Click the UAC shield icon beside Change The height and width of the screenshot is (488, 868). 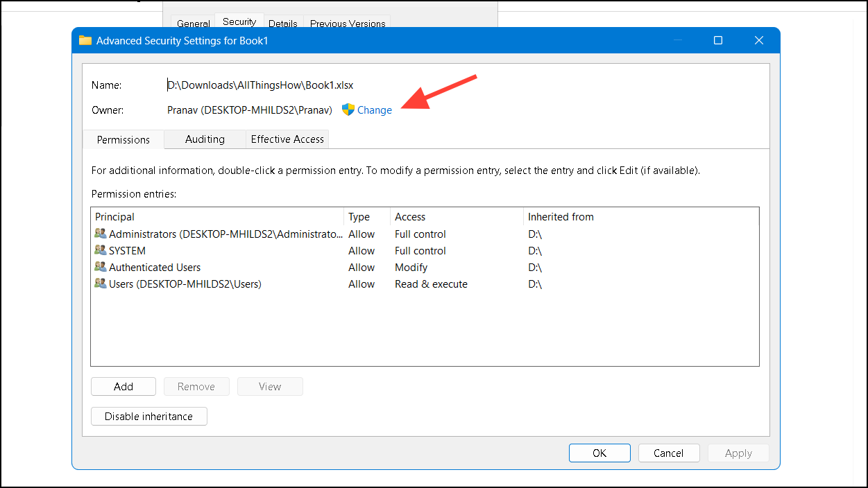tap(347, 110)
